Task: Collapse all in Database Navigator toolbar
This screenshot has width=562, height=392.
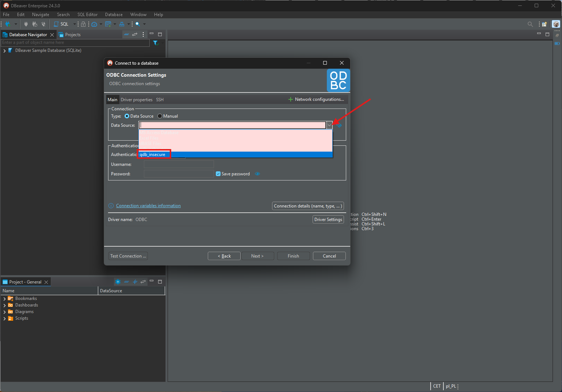Action: (126, 34)
